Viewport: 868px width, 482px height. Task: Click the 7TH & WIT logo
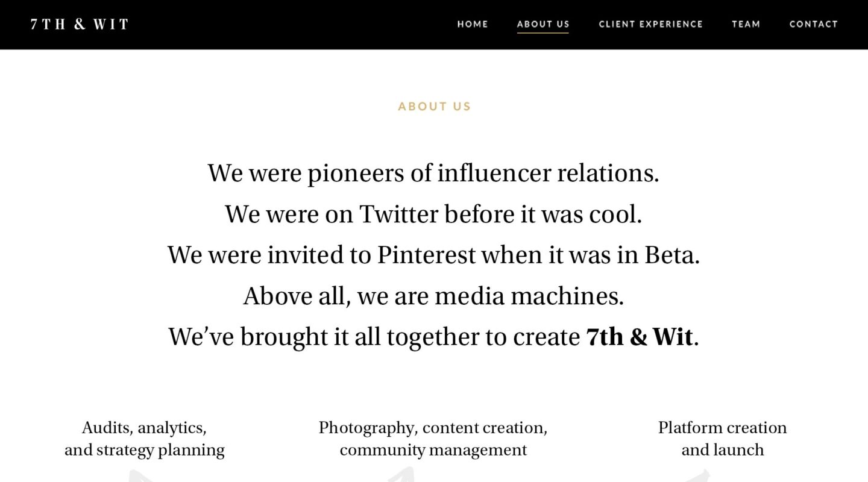80,24
